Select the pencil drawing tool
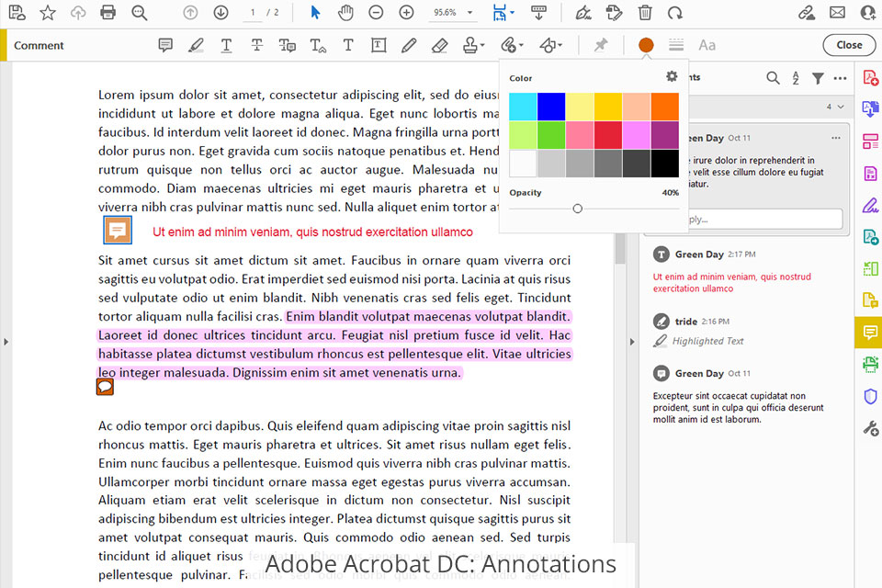 pyautogui.click(x=409, y=45)
